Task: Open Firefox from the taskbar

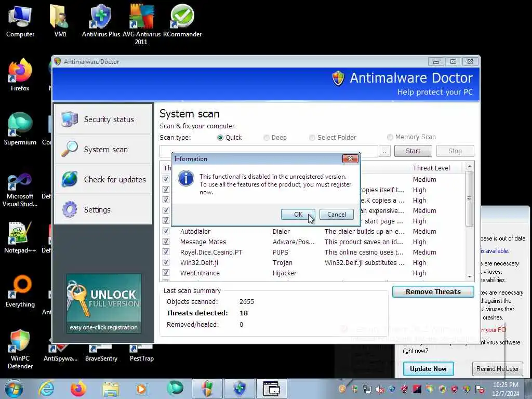Action: coord(78,389)
